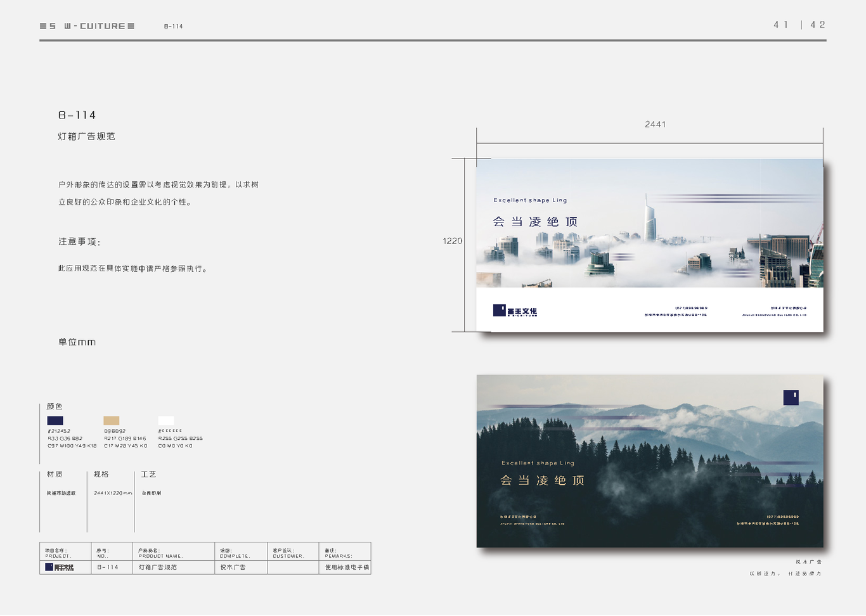866x616 pixels.
Task: Click the '2441X1220mm' specification value
Action: [x=113, y=493]
